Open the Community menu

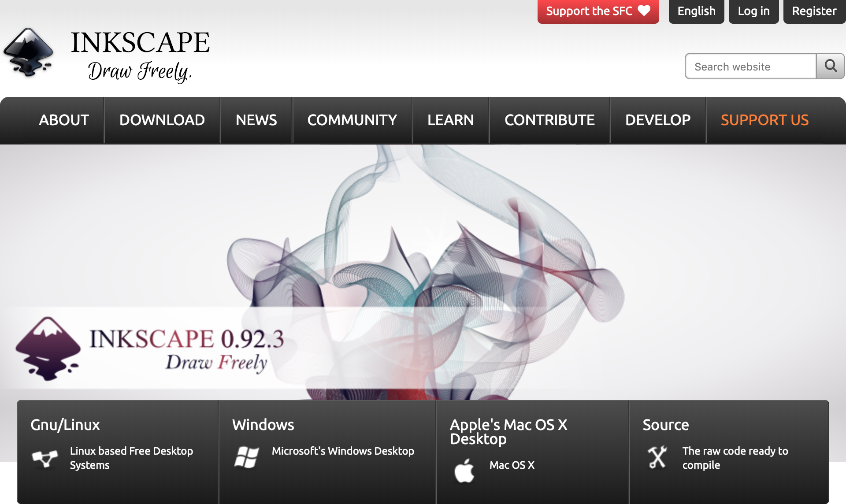pyautogui.click(x=352, y=120)
